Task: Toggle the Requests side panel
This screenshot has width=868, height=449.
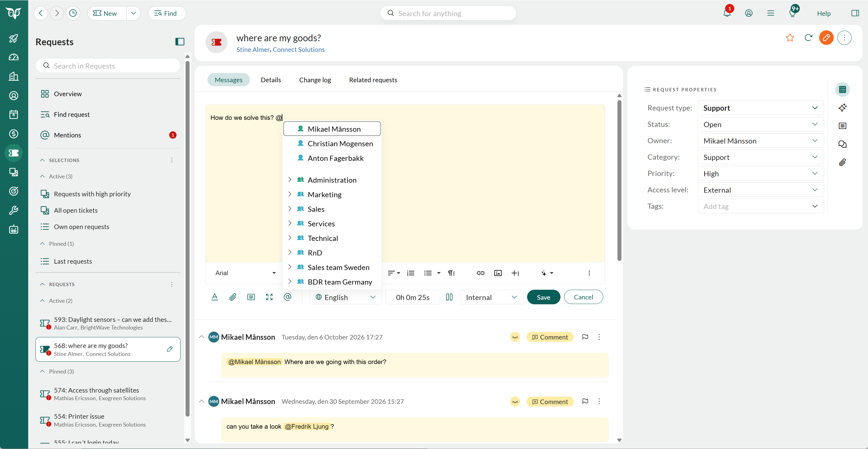Action: [180, 42]
